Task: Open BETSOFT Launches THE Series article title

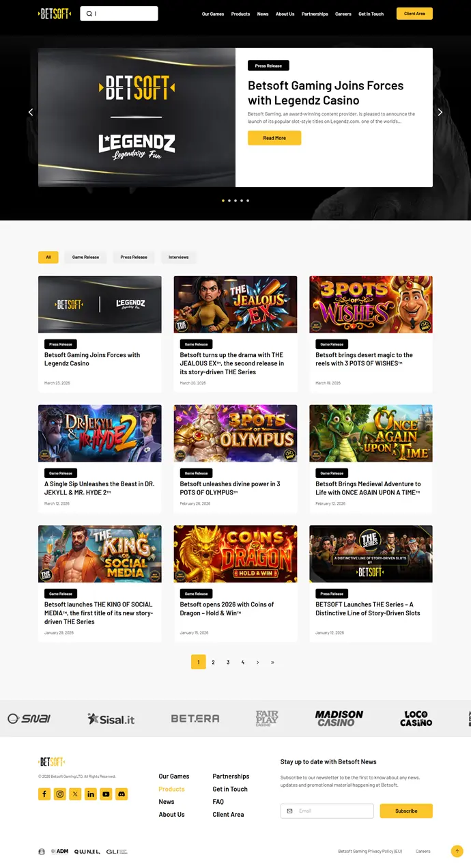Action: (367, 608)
